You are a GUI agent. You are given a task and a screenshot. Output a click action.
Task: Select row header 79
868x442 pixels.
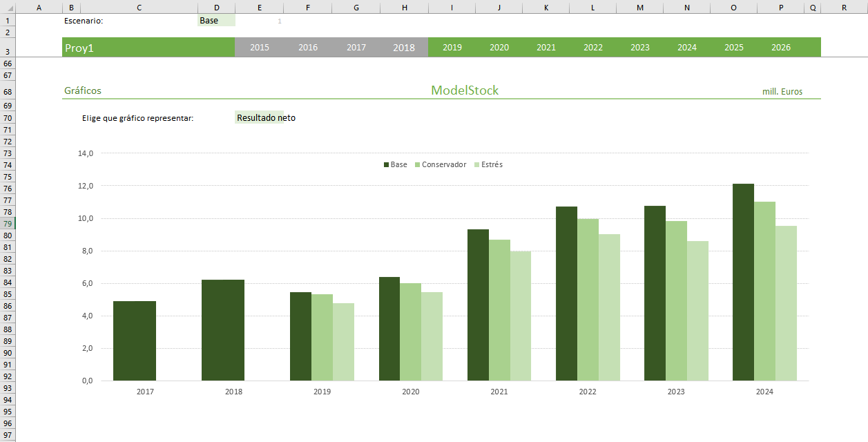(8, 224)
